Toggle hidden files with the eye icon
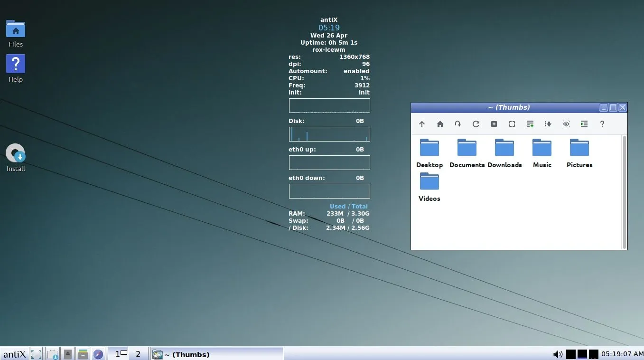The image size is (644, 360). point(566,124)
